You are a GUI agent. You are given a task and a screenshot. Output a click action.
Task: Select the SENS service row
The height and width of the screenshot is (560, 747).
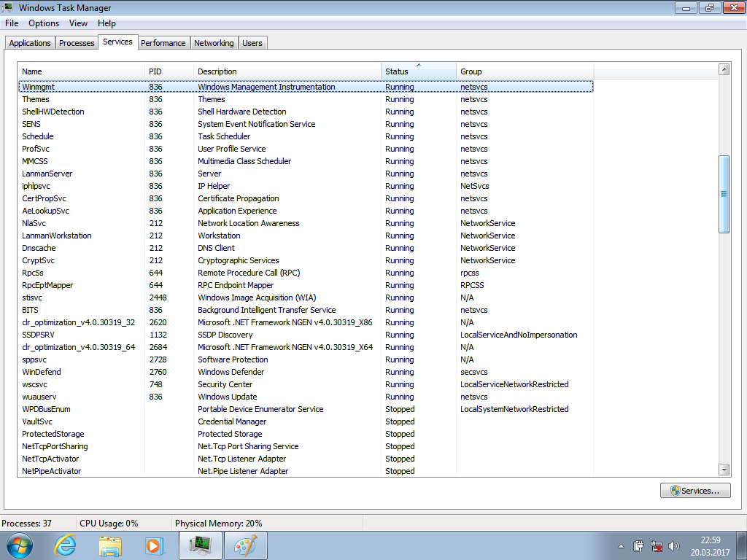coord(306,124)
